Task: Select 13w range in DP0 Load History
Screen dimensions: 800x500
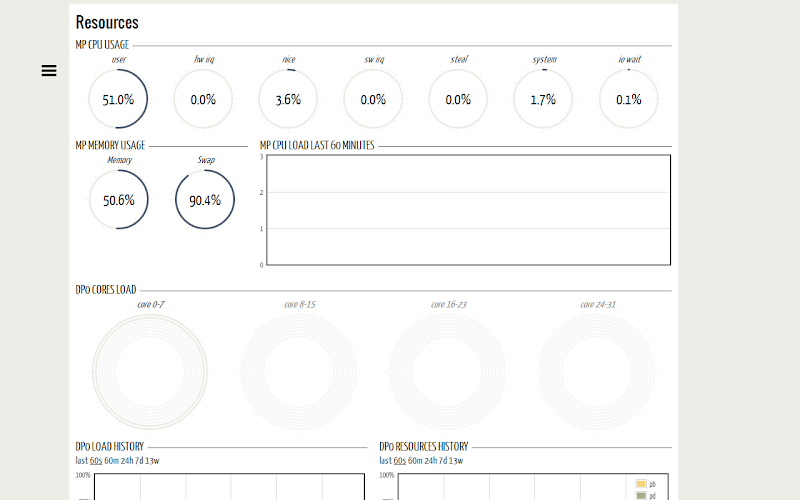Action: (x=152, y=461)
